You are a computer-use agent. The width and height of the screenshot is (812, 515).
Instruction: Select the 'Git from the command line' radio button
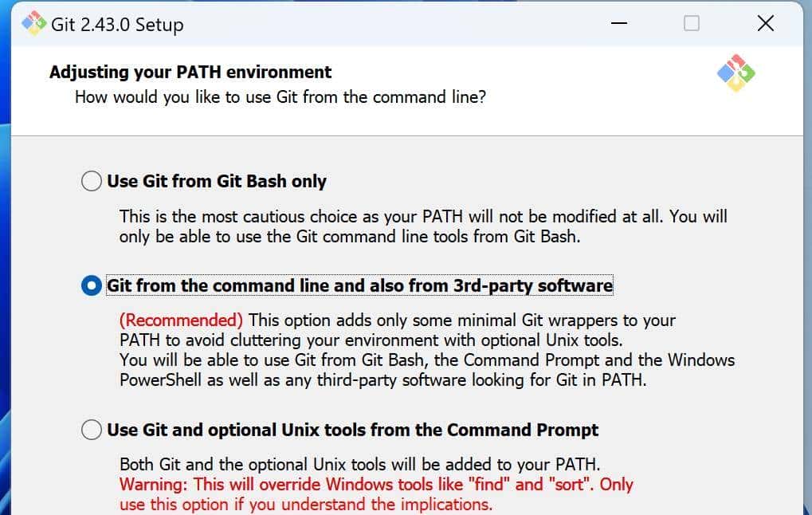point(92,285)
